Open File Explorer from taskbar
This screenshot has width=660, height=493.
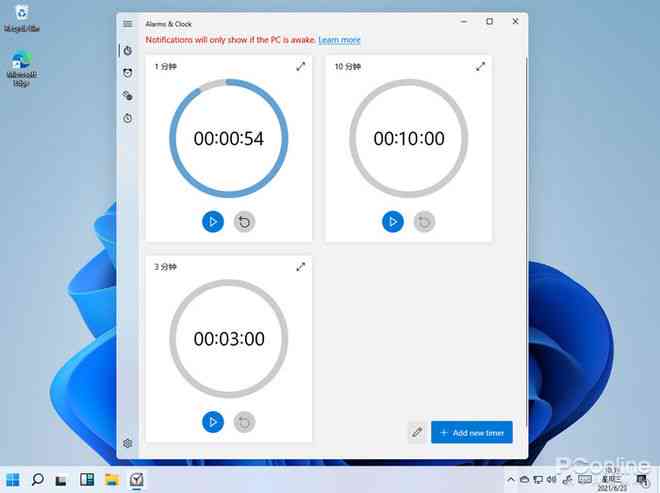pos(112,480)
